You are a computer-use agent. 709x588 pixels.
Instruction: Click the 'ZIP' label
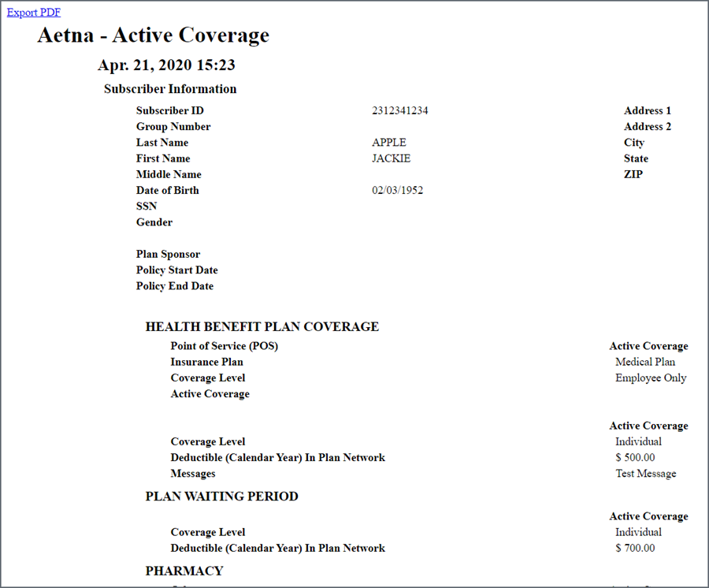[x=633, y=174]
